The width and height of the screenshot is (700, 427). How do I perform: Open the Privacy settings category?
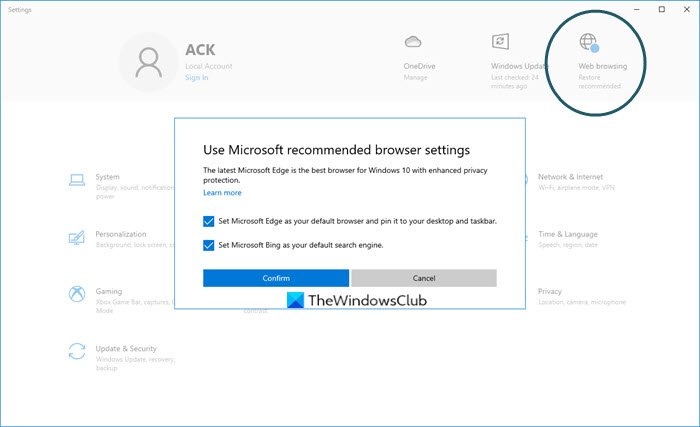tap(582, 296)
